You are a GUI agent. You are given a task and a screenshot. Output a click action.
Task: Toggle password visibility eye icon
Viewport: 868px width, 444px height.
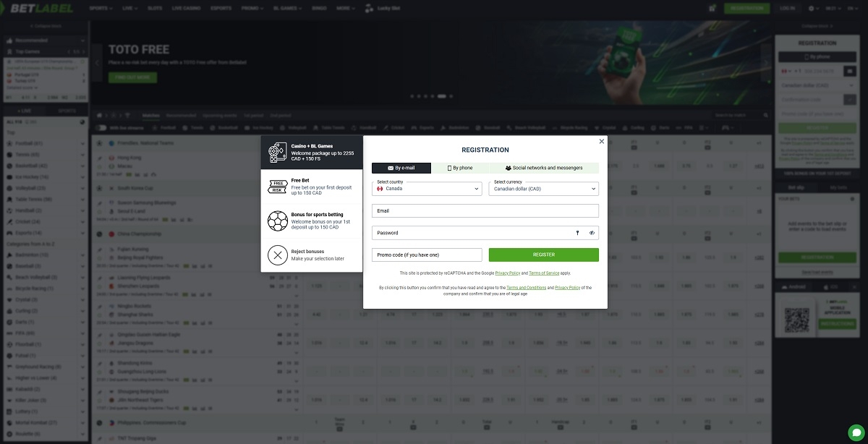pyautogui.click(x=592, y=233)
